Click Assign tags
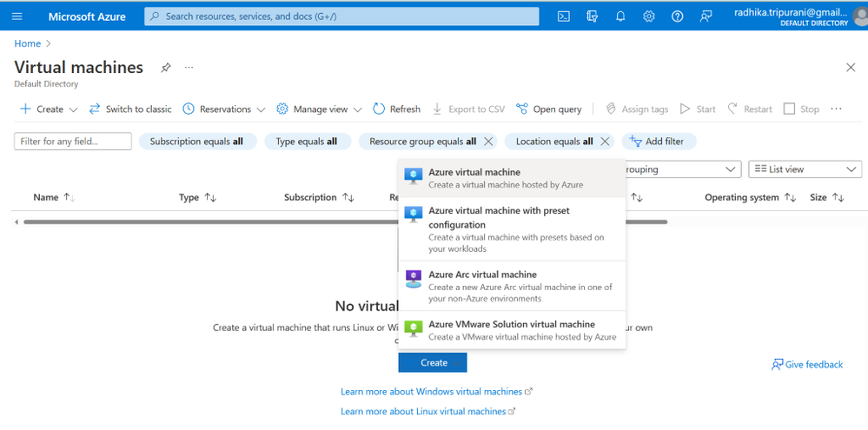 point(637,109)
